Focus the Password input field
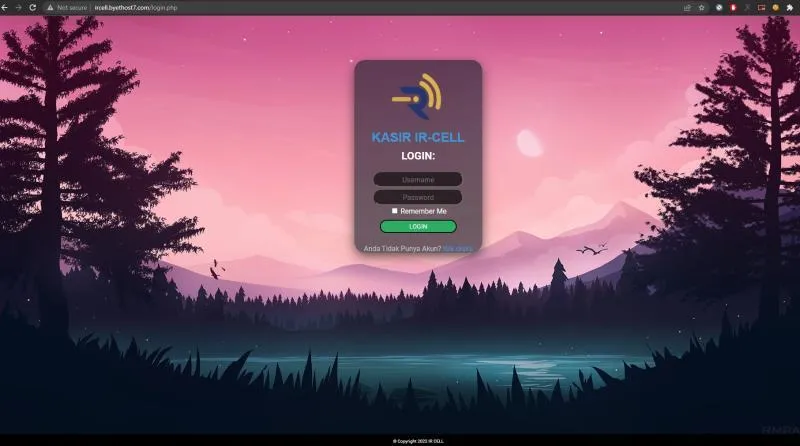The image size is (800, 446). (x=418, y=197)
